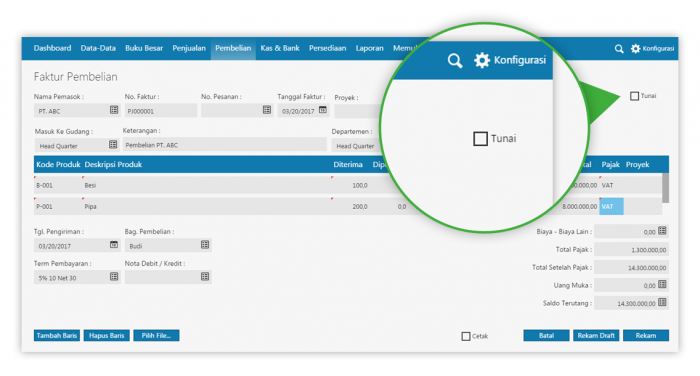Tick the Tunai checkbox at top right

[634, 96]
